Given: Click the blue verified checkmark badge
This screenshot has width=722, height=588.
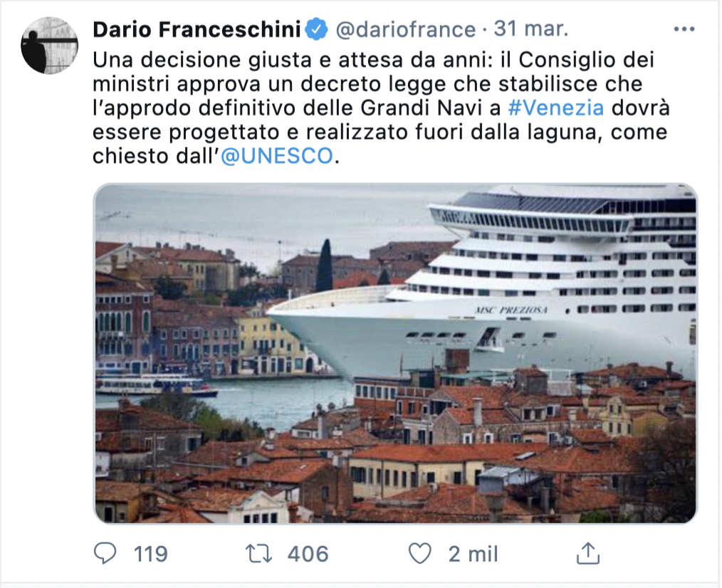Looking at the screenshot, I should click(315, 28).
